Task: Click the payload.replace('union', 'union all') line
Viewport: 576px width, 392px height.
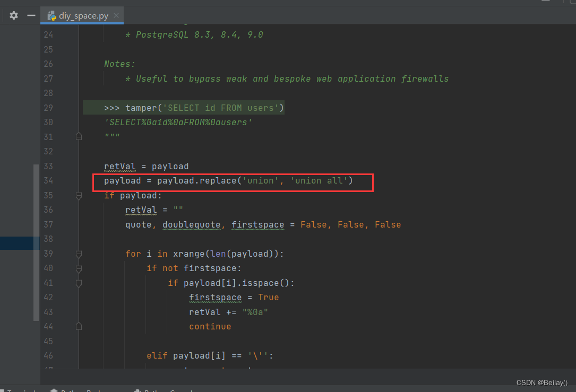Action: pyautogui.click(x=228, y=180)
